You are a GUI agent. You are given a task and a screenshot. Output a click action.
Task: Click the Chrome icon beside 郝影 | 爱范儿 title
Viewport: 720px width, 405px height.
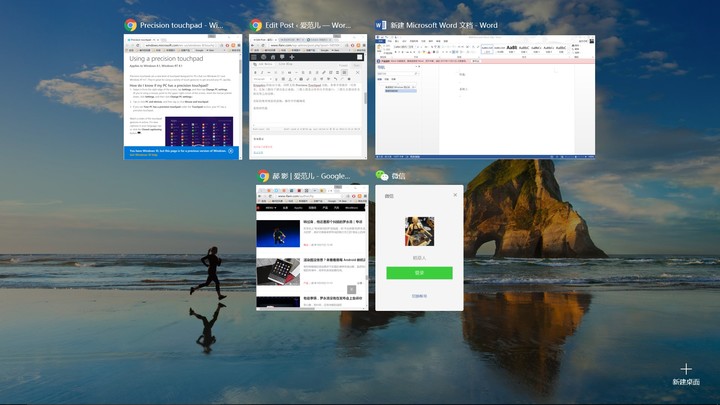click(264, 176)
